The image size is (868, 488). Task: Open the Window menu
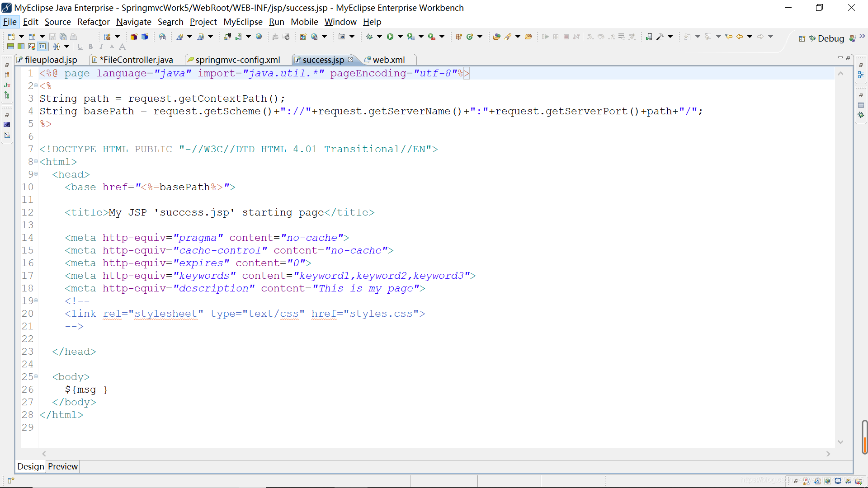pos(340,22)
